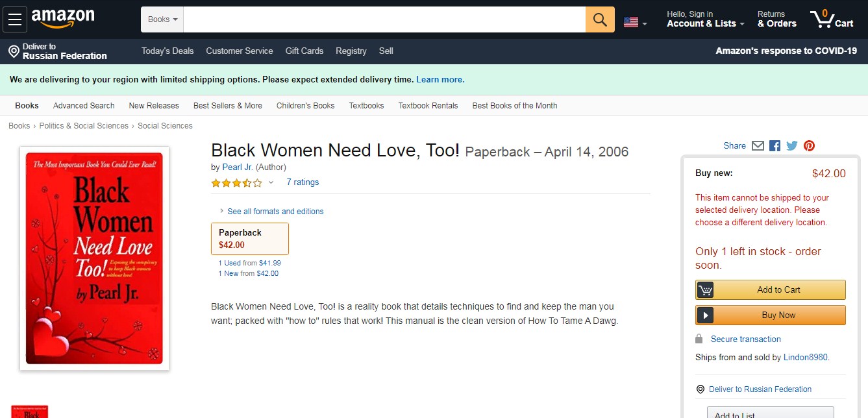The height and width of the screenshot is (418, 868).
Task: Share on Facebook icon
Action: [x=775, y=146]
